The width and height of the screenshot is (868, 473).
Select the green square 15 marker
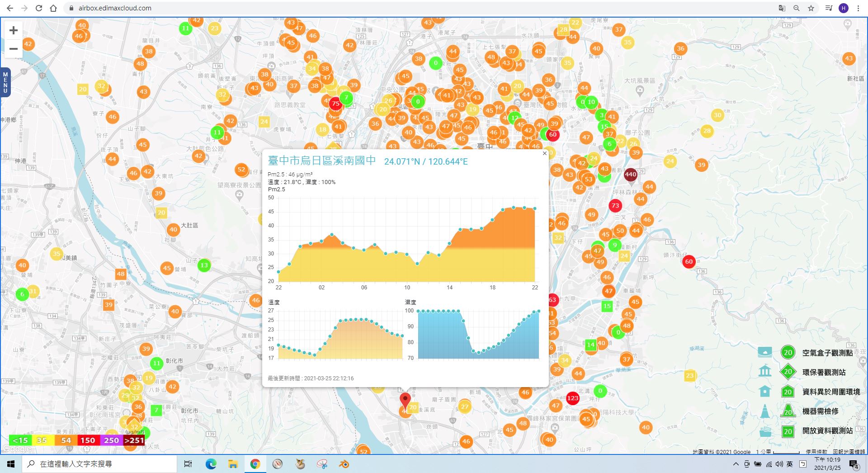tap(607, 306)
